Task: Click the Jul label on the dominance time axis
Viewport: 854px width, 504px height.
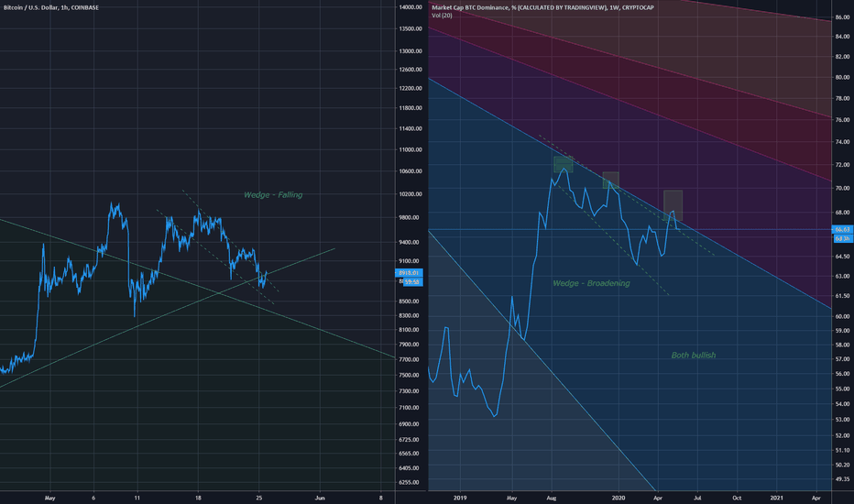Action: 697,498
